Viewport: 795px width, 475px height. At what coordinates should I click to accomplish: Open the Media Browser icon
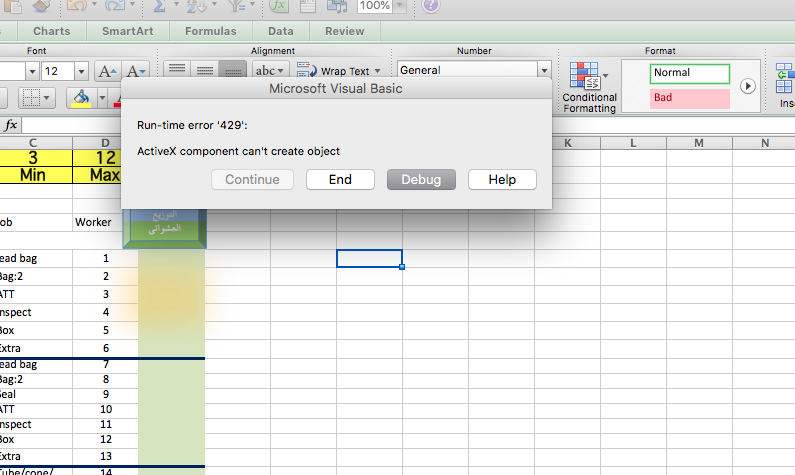(337, 5)
